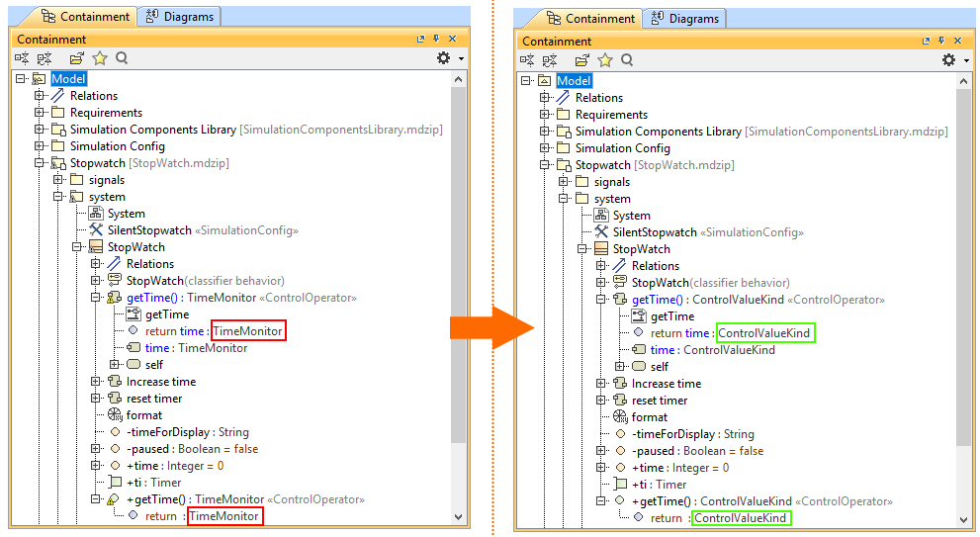Switch to Diagrams tab in left panel

pyautogui.click(x=179, y=17)
